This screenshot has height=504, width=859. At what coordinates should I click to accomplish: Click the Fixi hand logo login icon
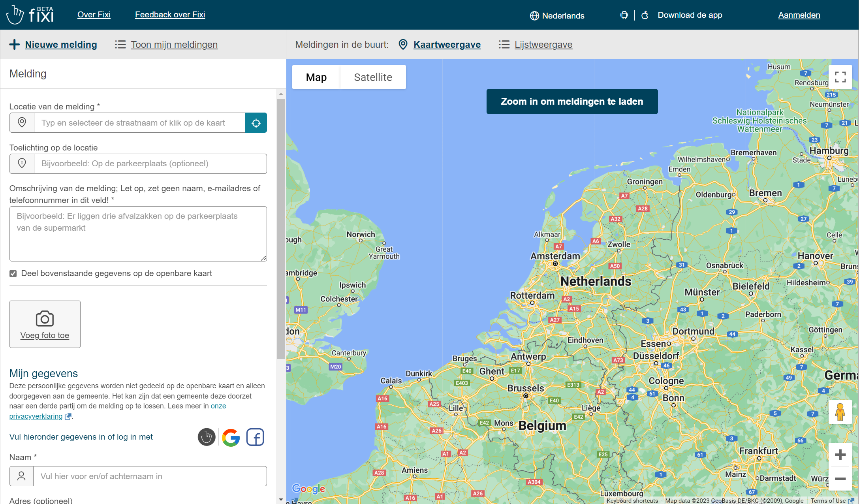click(206, 437)
